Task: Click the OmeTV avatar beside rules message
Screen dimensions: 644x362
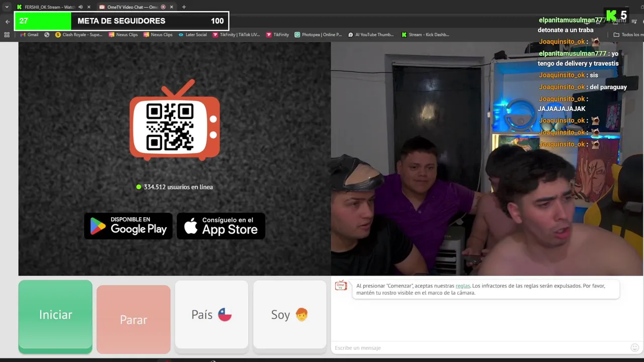Action: click(x=341, y=286)
